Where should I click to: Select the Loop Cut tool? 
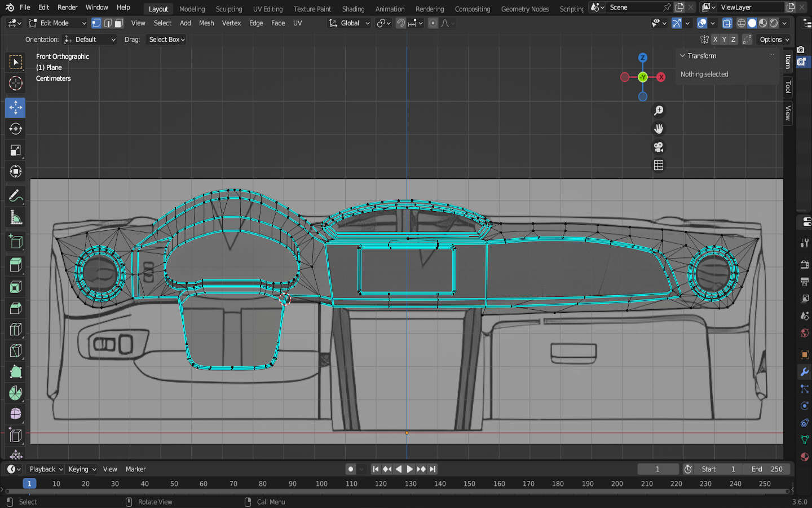[x=15, y=329]
